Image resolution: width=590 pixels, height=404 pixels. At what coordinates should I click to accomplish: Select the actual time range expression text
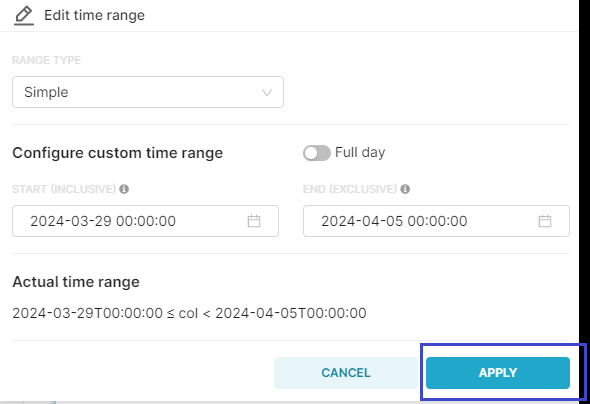189,313
